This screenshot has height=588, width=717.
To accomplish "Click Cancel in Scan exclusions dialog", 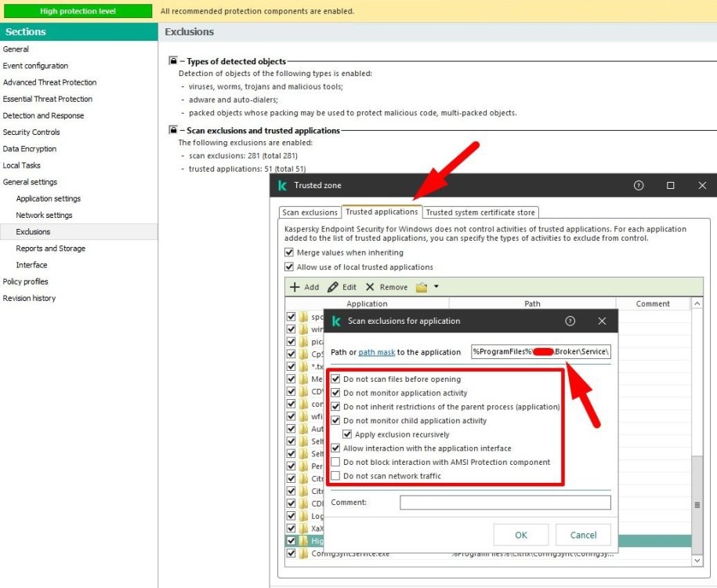I will point(583,535).
